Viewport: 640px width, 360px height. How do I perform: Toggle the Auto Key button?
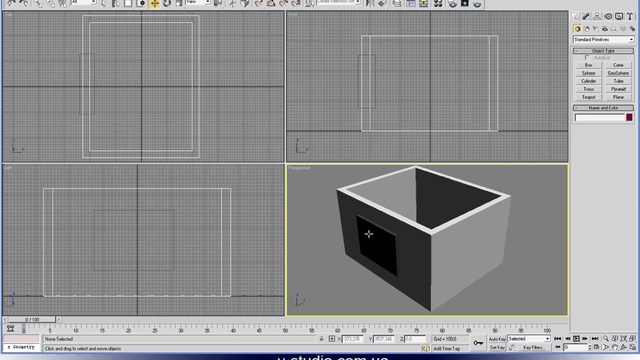tap(497, 339)
